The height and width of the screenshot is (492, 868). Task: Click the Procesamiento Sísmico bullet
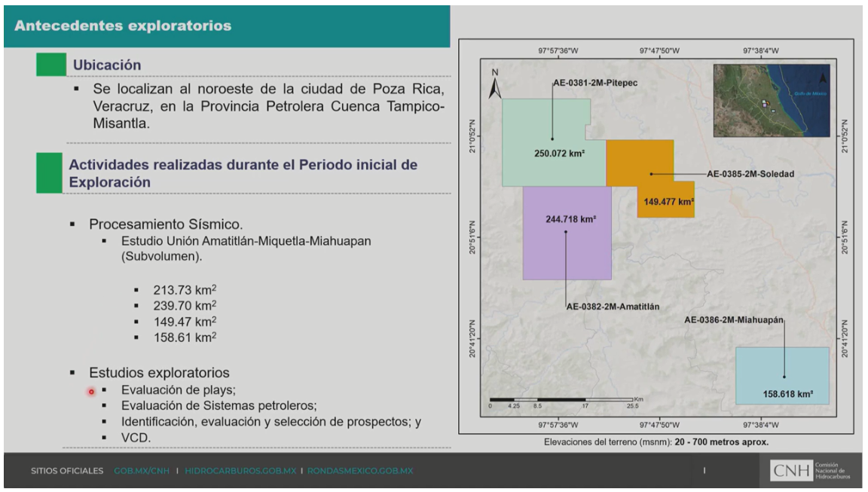click(166, 224)
